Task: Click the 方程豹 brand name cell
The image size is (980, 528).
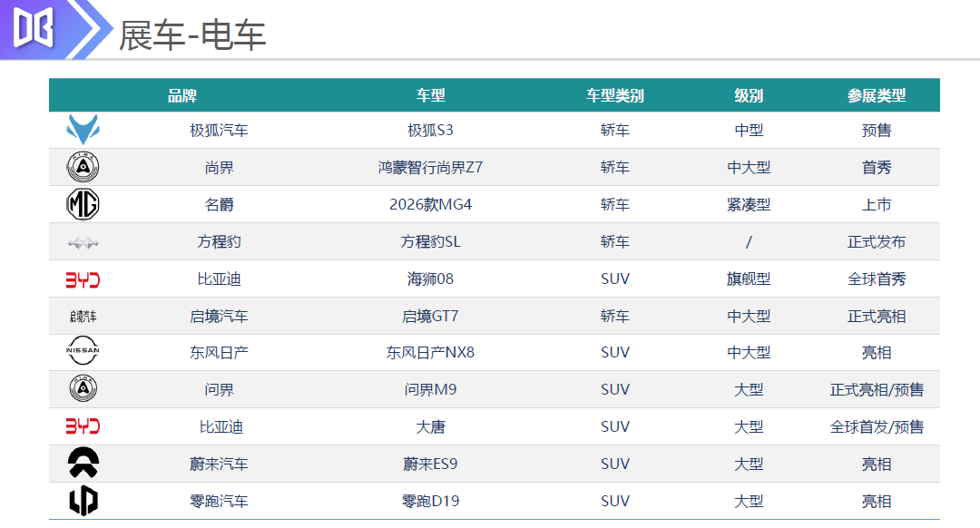Action: (219, 242)
